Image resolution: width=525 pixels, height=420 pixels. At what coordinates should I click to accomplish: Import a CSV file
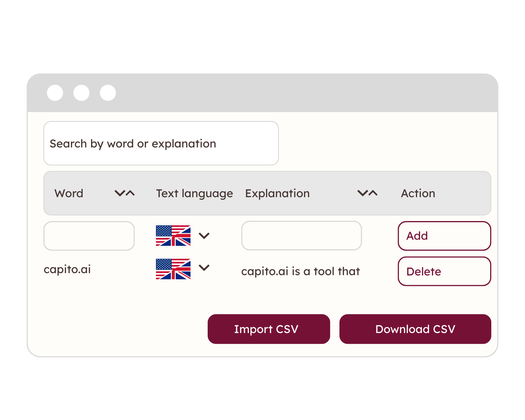tap(268, 329)
